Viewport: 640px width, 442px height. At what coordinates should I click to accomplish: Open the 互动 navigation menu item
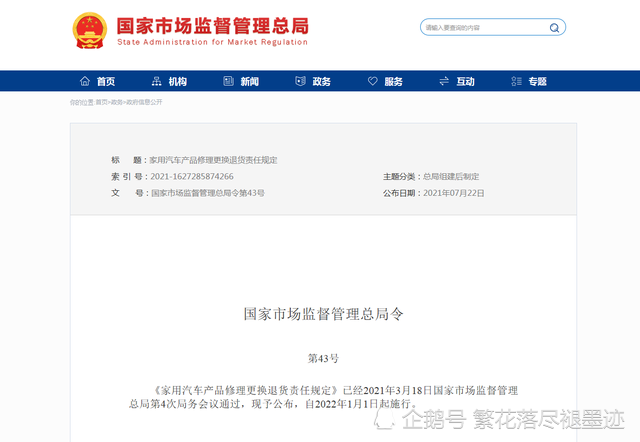pos(465,82)
